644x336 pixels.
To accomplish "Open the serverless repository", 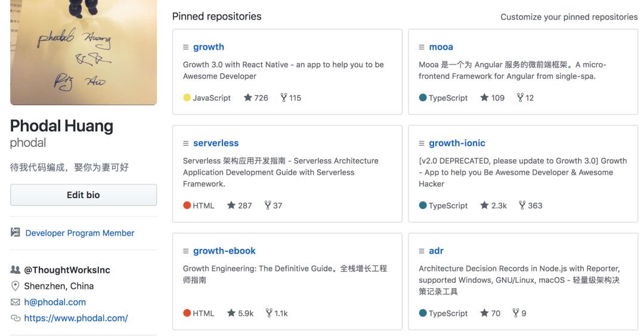I will (216, 143).
